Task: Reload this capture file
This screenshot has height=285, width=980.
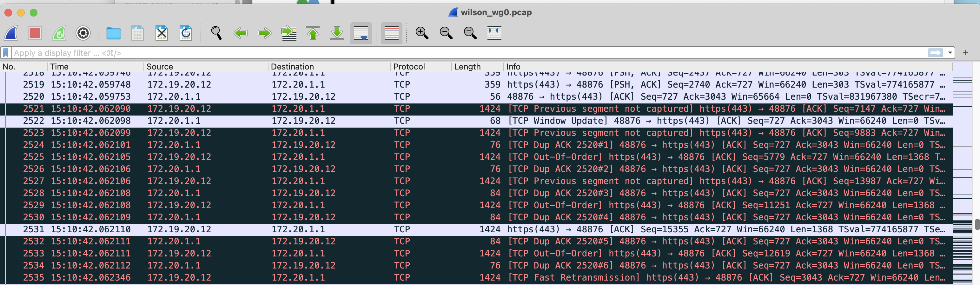Action: click(x=186, y=33)
